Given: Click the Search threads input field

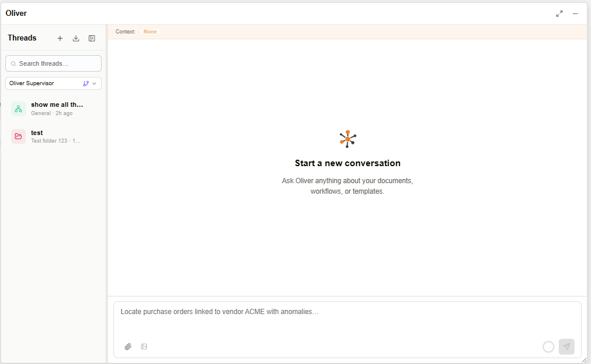Looking at the screenshot, I should (53, 63).
